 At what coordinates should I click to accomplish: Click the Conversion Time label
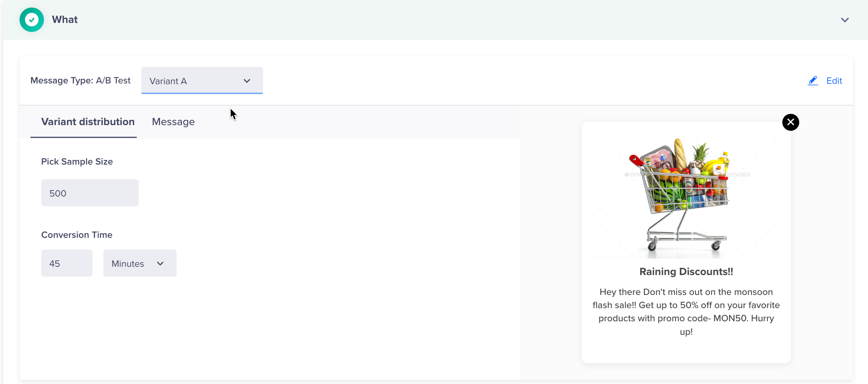77,234
